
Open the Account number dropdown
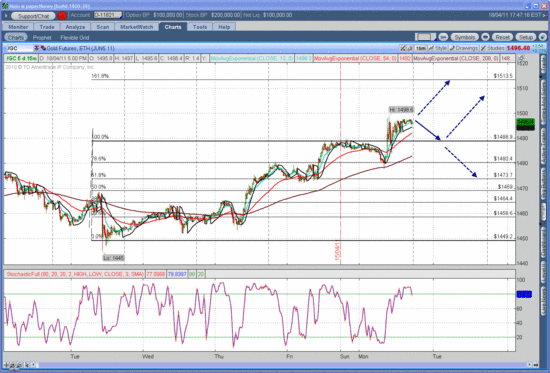(x=108, y=15)
